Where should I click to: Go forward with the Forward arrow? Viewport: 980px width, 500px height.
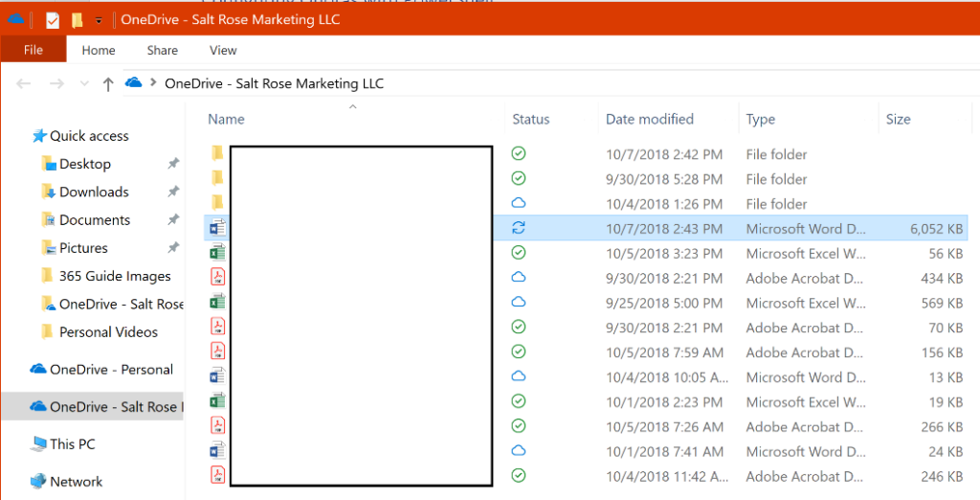pos(56,83)
